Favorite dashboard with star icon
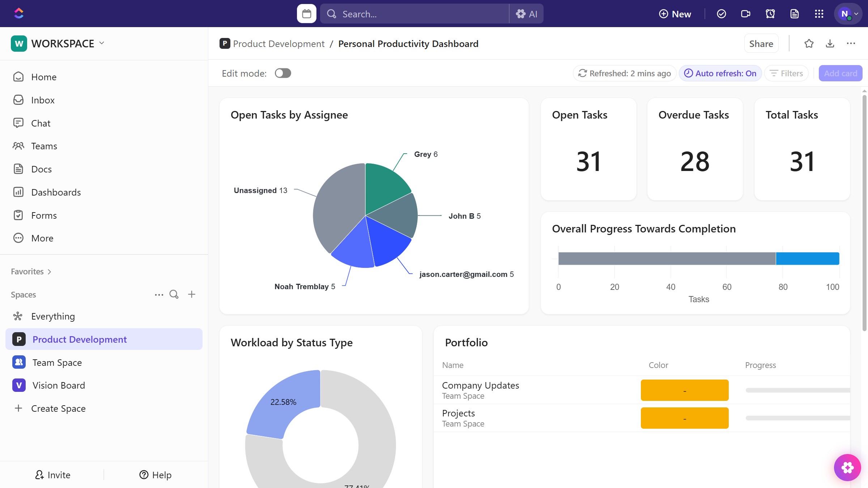 [809, 44]
